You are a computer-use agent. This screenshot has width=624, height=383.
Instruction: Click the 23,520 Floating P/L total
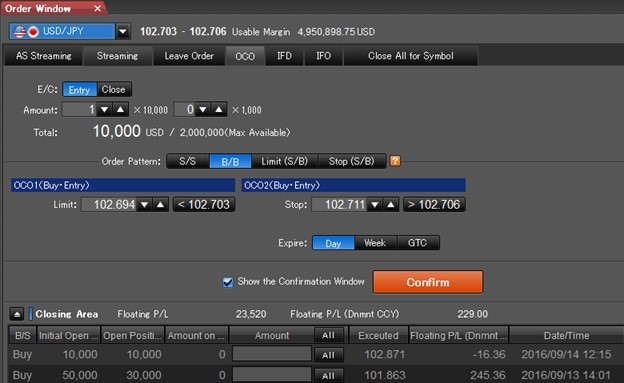coord(251,314)
